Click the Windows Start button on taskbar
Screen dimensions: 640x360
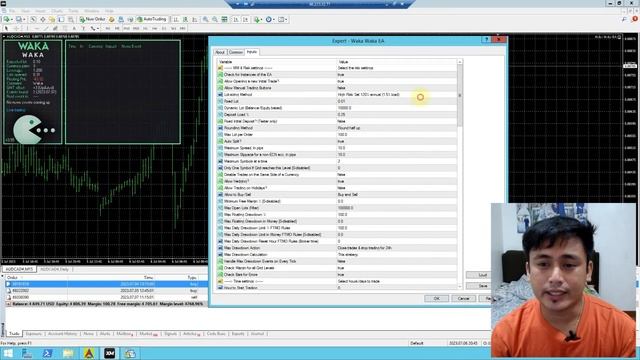point(8,353)
